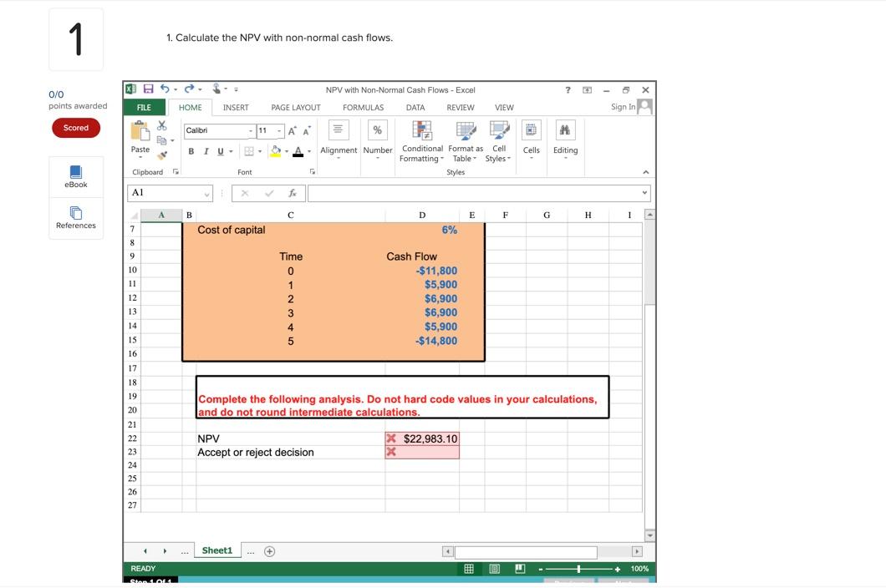The width and height of the screenshot is (886, 588).
Task: Switch to the FORMULAS ribbon tab
Action: (363, 107)
